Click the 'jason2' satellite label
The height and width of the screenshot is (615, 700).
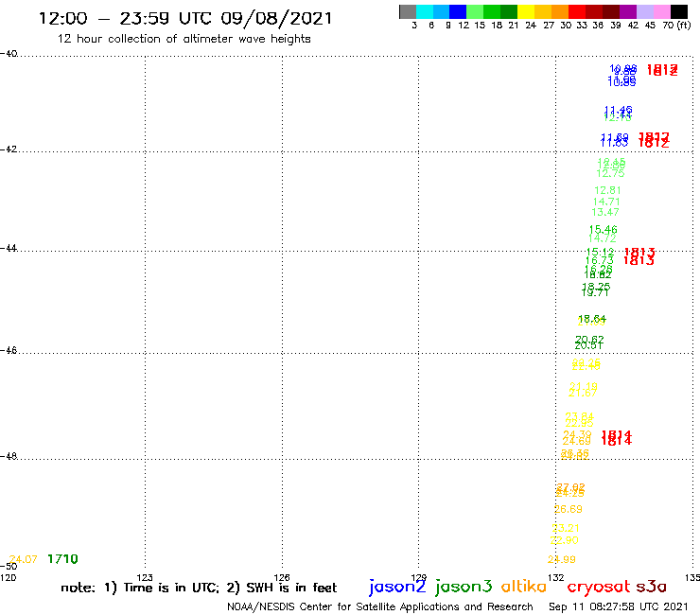[397, 587]
